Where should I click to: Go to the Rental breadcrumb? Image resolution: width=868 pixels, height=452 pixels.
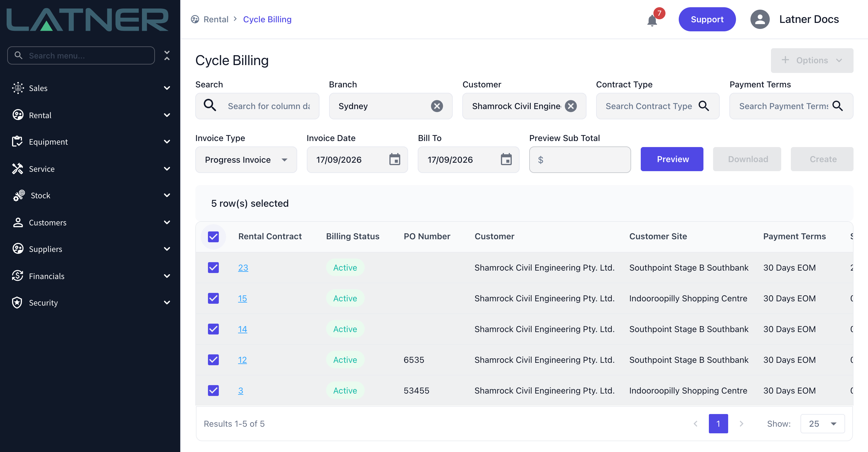pyautogui.click(x=216, y=20)
